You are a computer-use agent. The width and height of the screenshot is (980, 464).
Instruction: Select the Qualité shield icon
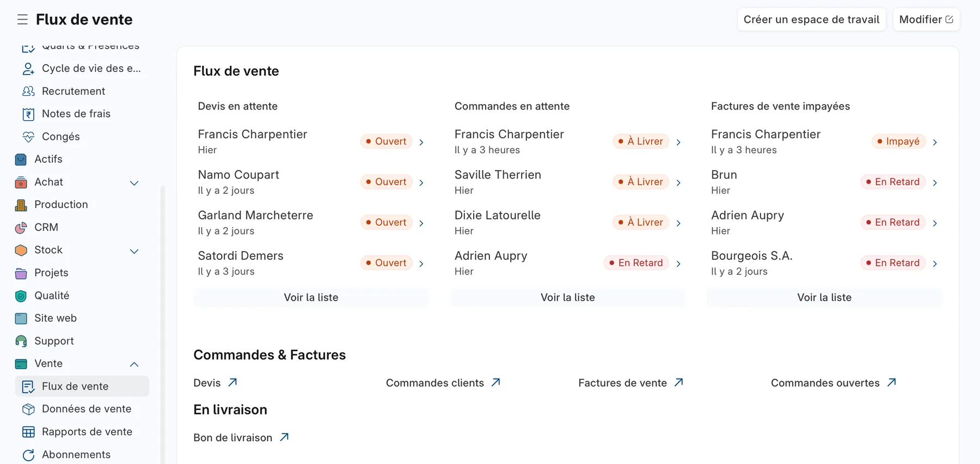click(x=21, y=296)
